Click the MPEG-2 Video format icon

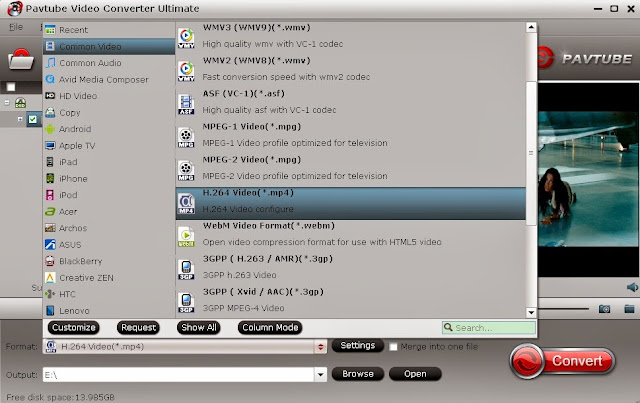click(186, 170)
